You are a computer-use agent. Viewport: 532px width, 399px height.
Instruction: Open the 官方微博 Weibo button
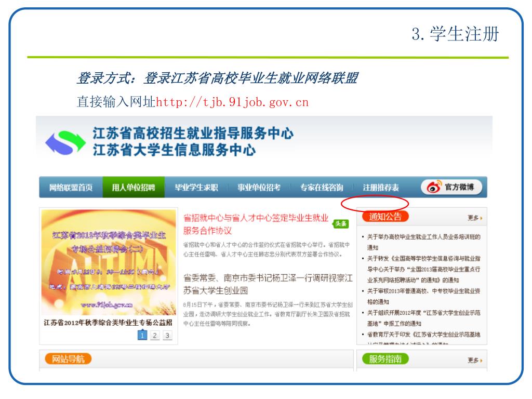tap(451, 187)
